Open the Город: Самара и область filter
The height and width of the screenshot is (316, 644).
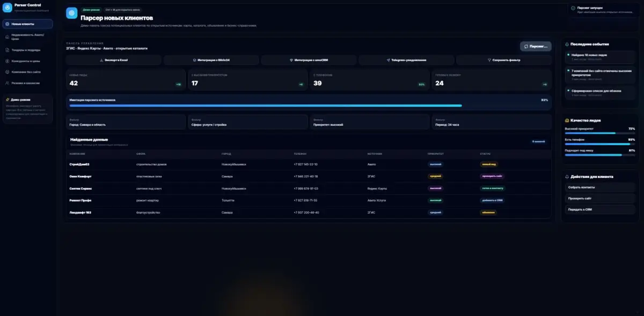[x=126, y=122]
